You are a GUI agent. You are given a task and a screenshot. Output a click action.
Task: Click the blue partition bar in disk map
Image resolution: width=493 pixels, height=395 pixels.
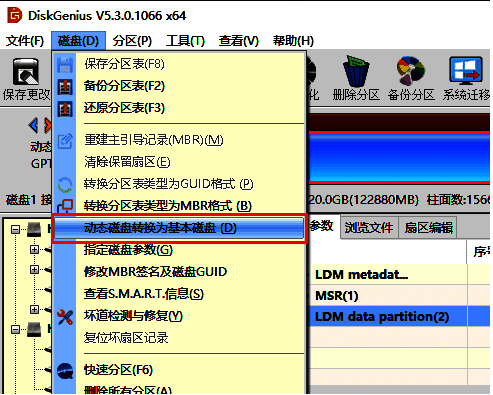pyautogui.click(x=399, y=158)
